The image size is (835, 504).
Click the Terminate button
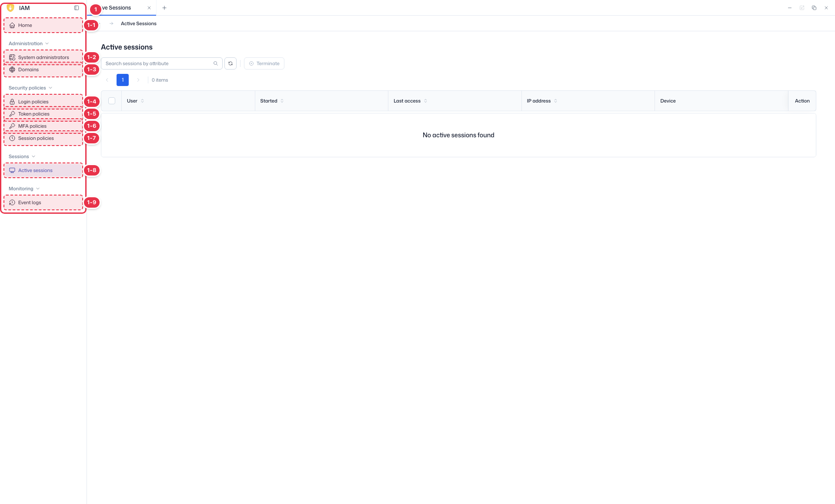tap(264, 63)
